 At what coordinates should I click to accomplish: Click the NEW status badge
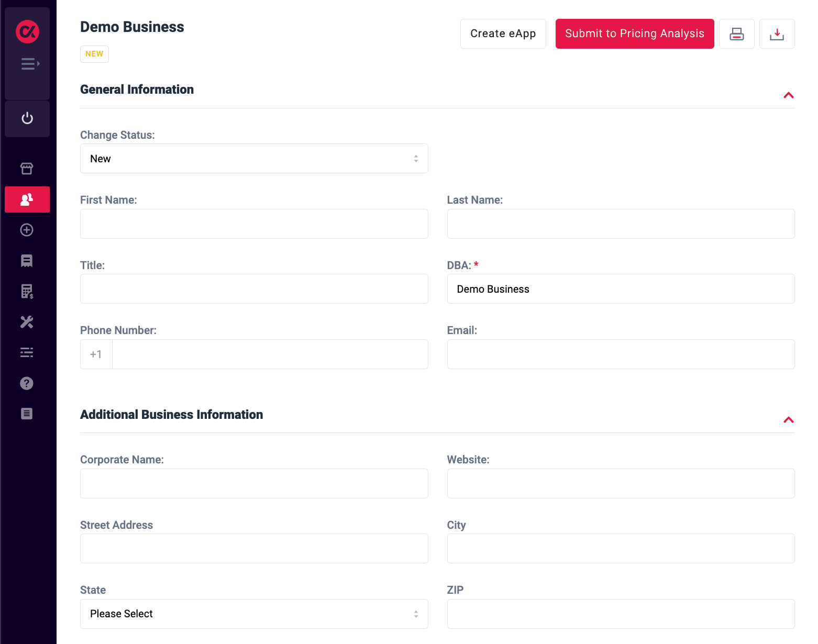pos(94,54)
